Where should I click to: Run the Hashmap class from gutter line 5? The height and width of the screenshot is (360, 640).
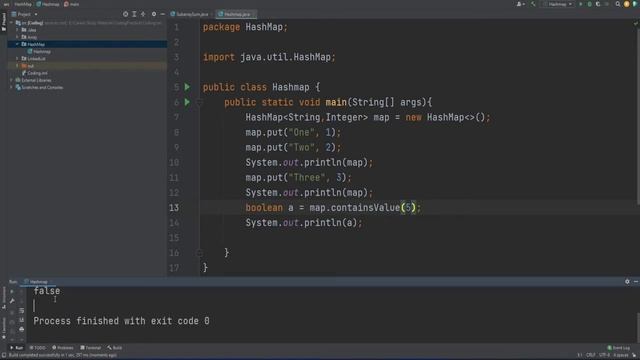click(x=187, y=87)
